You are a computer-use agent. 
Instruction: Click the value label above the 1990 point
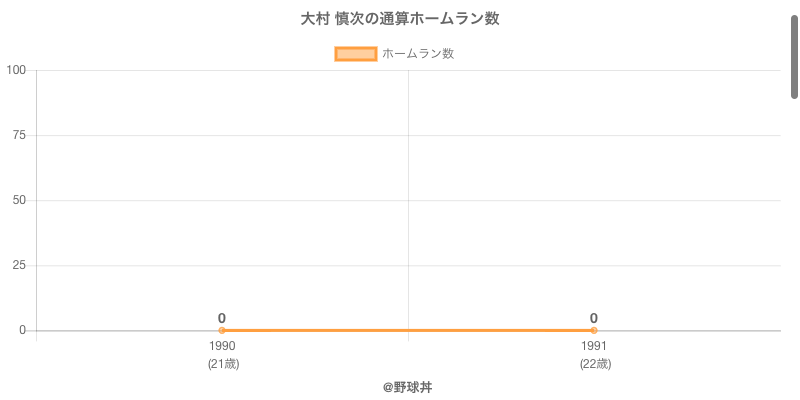[222, 318]
